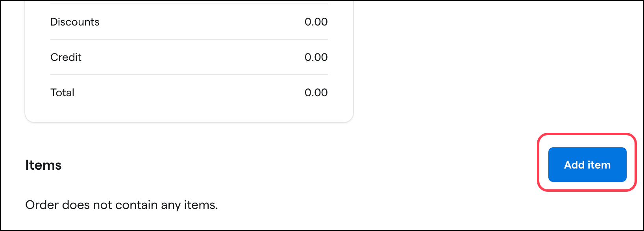Click the Discounts amount 0.00

316,22
